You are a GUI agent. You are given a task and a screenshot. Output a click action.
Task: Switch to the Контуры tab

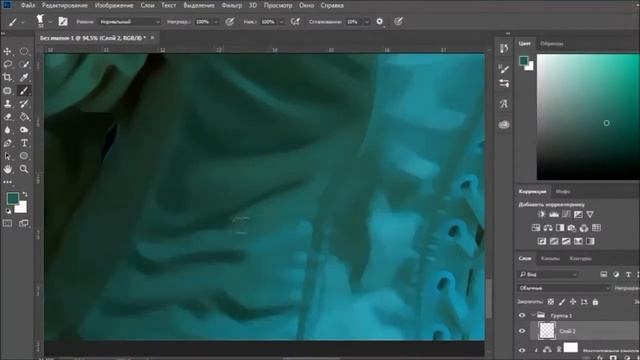click(x=580, y=258)
